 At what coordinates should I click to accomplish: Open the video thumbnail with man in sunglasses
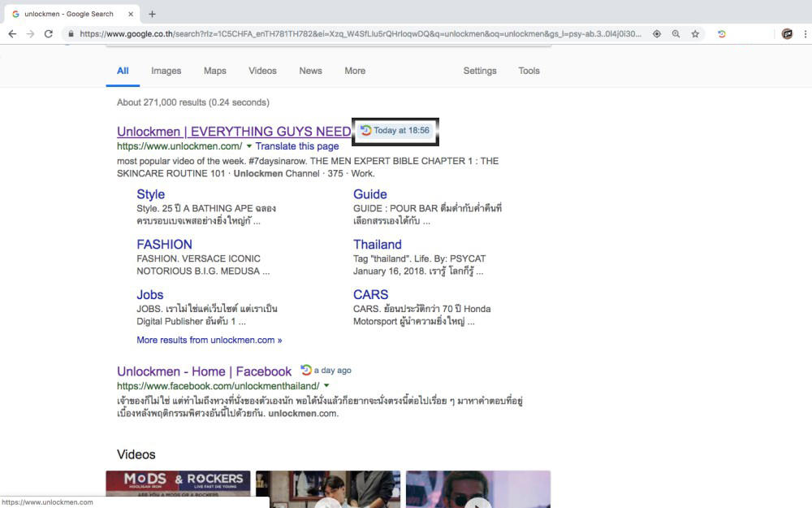(478, 488)
